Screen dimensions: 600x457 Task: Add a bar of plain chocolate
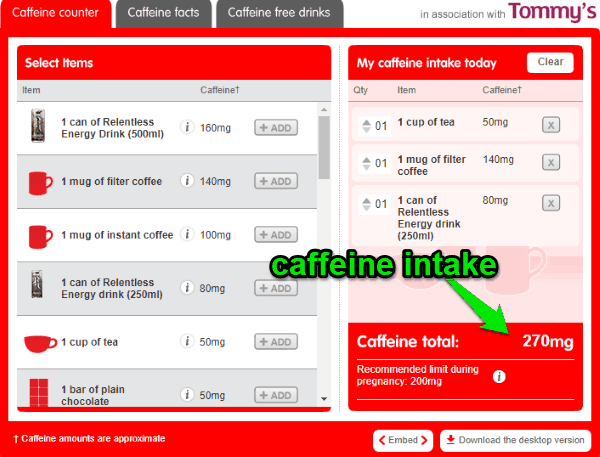276,395
